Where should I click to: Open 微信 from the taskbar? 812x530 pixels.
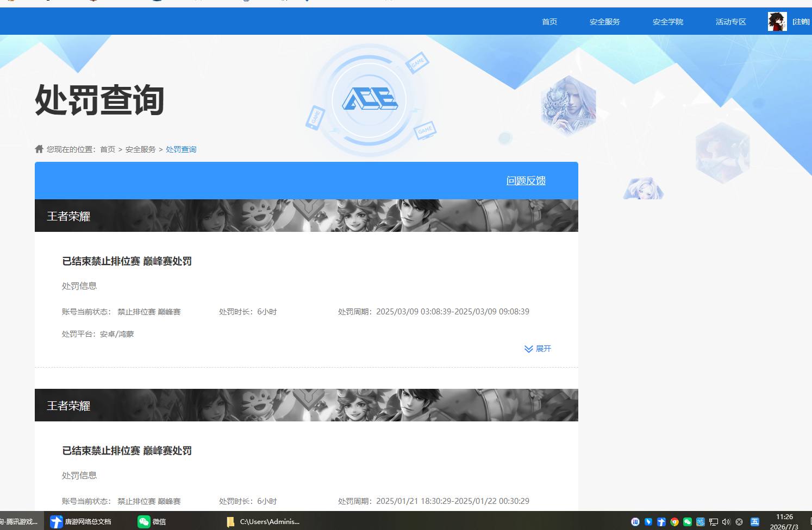click(152, 521)
